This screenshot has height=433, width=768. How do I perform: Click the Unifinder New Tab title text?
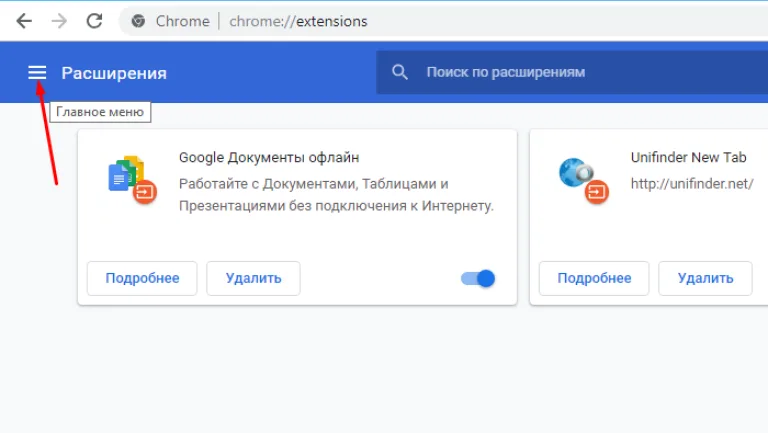(x=688, y=157)
